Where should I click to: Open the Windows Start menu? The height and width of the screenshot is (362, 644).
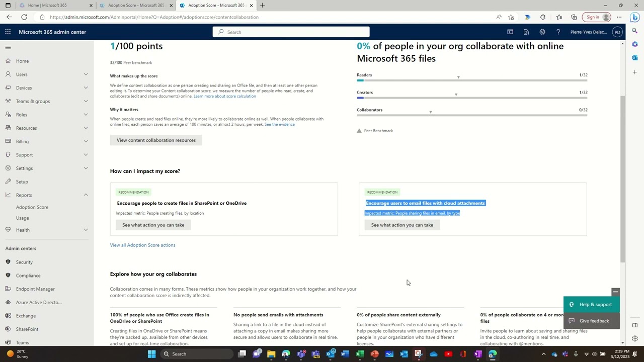[x=151, y=354]
